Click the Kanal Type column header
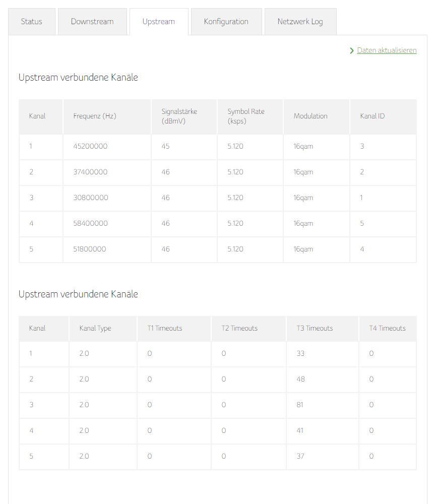 (95, 328)
